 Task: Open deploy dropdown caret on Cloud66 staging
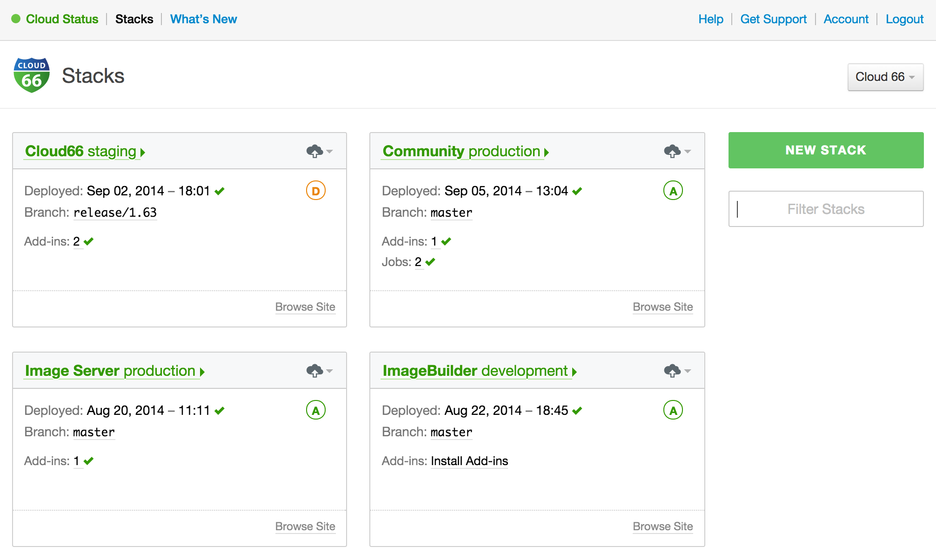(329, 152)
